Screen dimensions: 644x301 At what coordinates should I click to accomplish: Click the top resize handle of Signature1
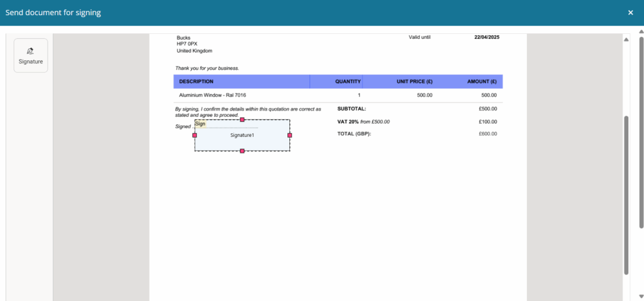pyautogui.click(x=242, y=119)
